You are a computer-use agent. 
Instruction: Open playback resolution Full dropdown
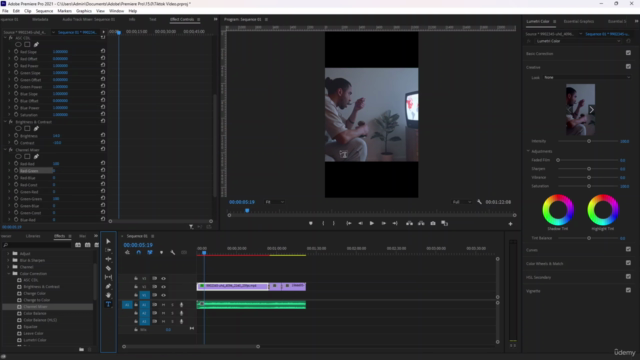(462, 202)
